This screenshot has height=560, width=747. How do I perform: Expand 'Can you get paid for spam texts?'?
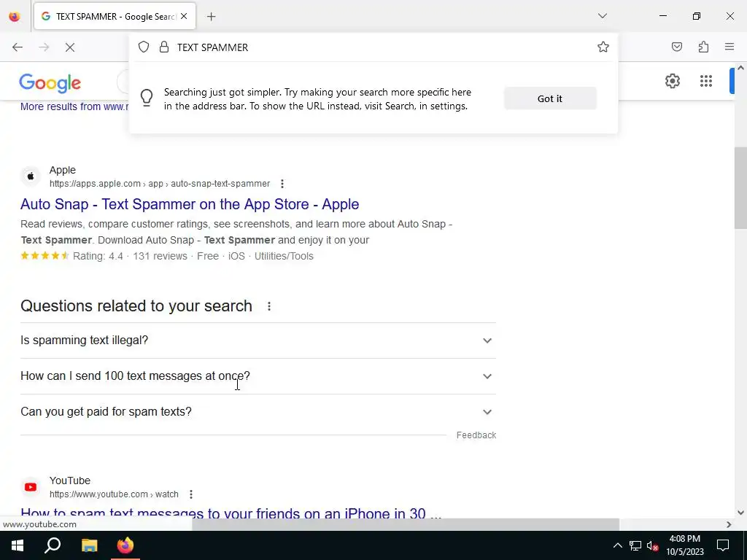point(258,412)
